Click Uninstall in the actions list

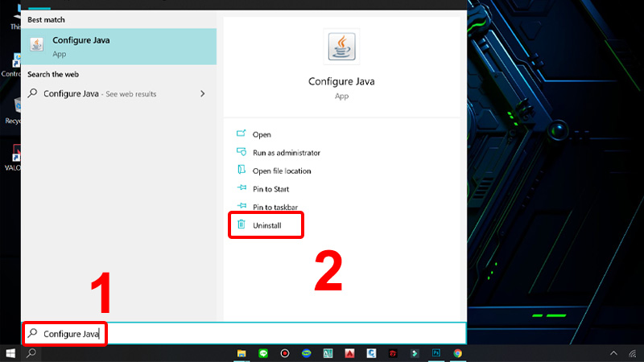click(x=267, y=225)
